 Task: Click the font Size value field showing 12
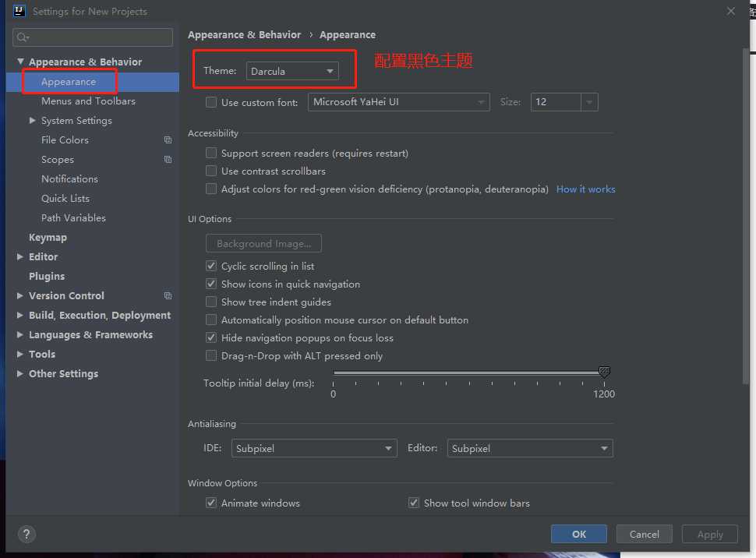(x=556, y=102)
